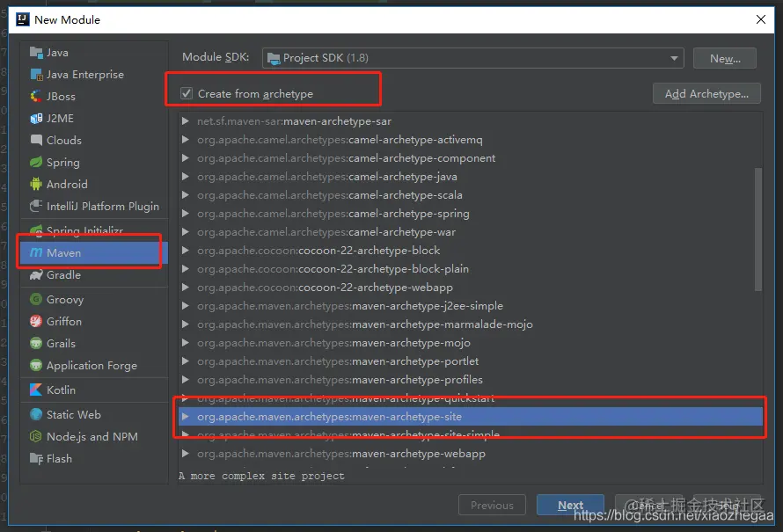Select Java module type label
Screen dimensions: 783x532
coord(57,53)
